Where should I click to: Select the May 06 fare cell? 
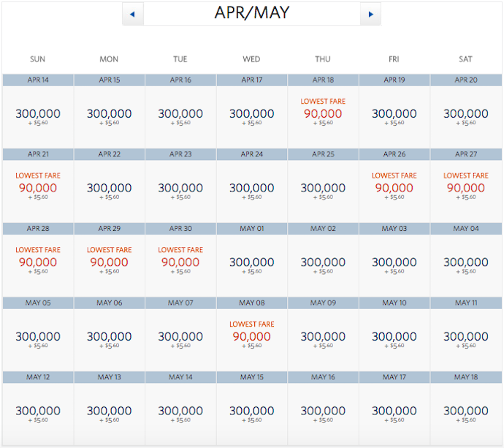(x=110, y=337)
